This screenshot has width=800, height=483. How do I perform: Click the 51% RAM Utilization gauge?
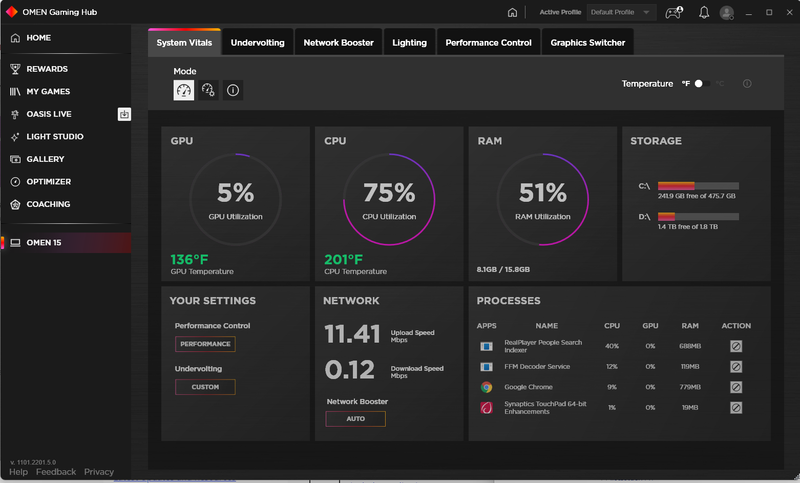[x=543, y=199]
